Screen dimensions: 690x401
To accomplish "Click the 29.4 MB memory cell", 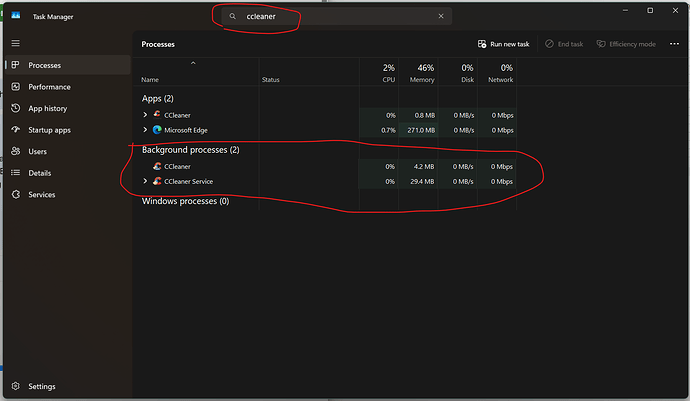I will (x=418, y=181).
